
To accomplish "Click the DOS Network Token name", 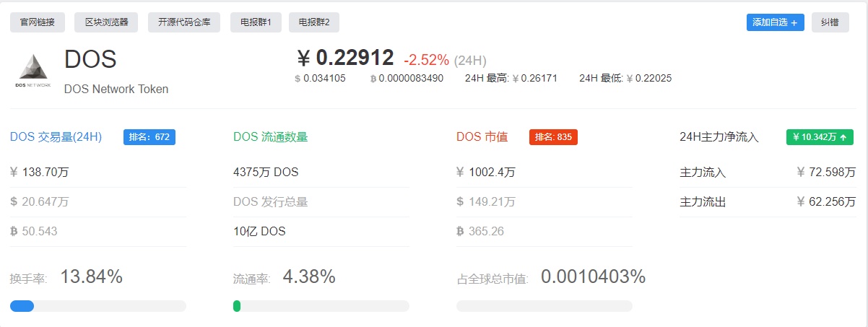I will (116, 90).
